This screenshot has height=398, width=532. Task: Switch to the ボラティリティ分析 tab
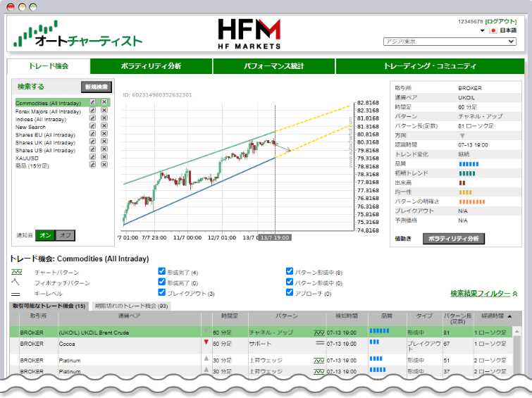[x=151, y=66]
